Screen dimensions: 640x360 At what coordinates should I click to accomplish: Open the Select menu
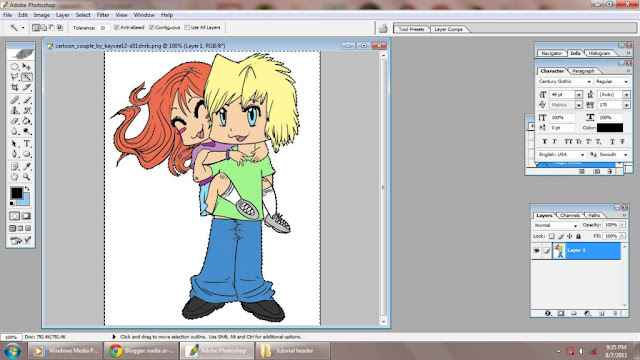pyautogui.click(x=83, y=15)
